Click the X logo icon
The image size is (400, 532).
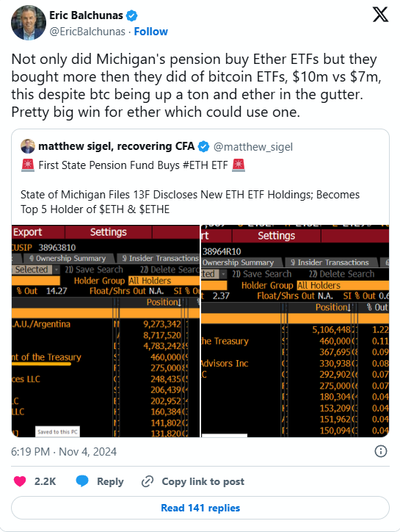click(x=380, y=15)
